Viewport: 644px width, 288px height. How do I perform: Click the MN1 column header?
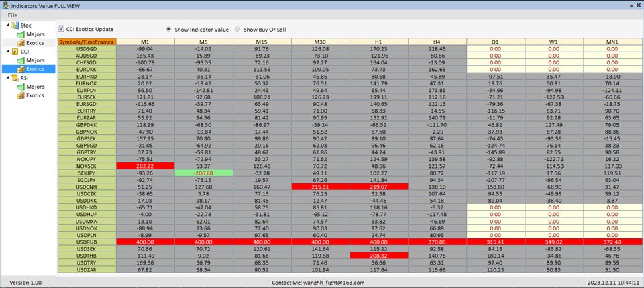[612, 42]
